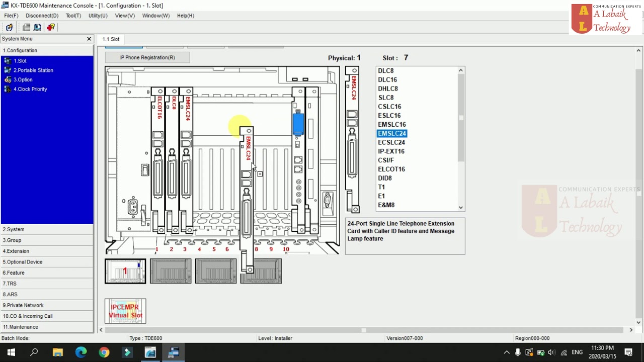
Task: Click card list scroll up arrow
Action: click(x=461, y=71)
